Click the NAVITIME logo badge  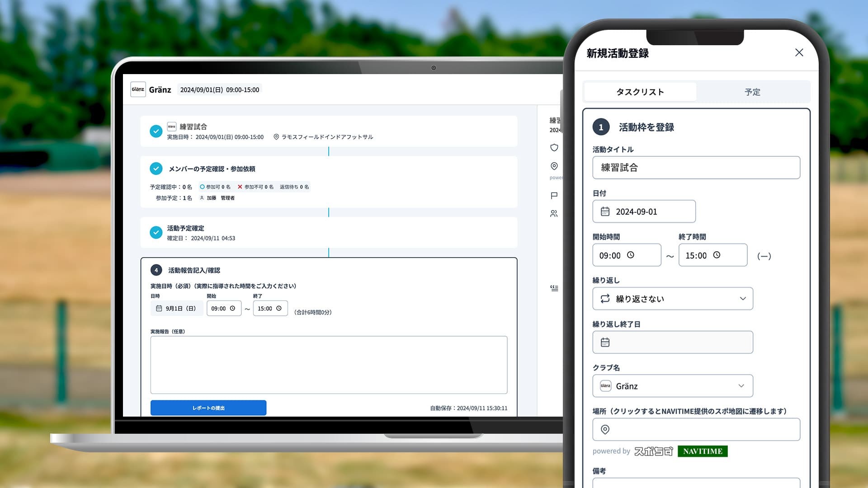click(703, 451)
